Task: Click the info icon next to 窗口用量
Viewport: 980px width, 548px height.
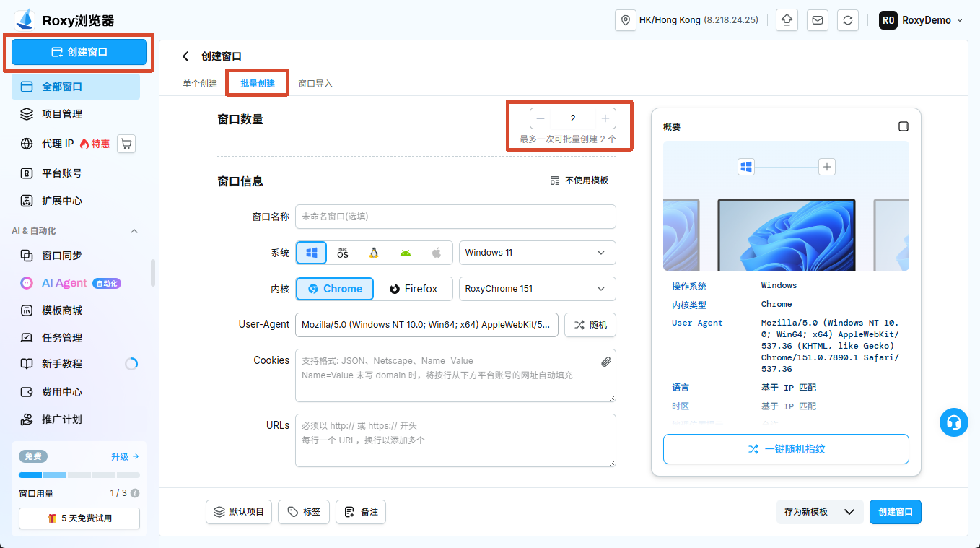Action: 135,493
